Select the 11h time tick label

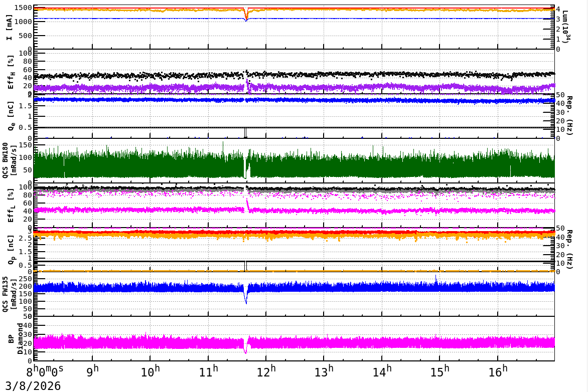(x=209, y=371)
